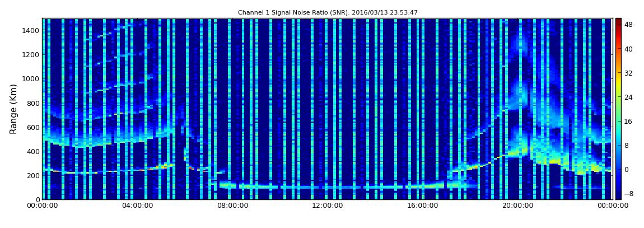Click the colorbar value -8

coord(628,193)
